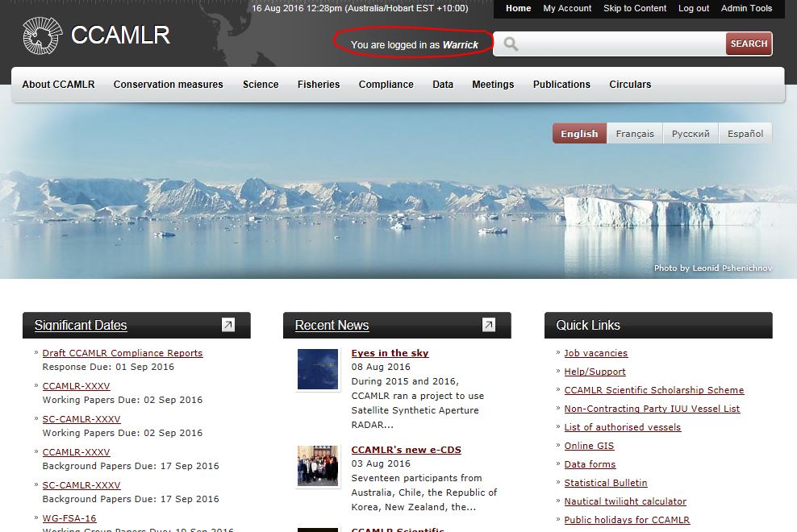Viewport: 797px width, 532px height.
Task: Open the Conservation measures menu
Action: tap(169, 85)
